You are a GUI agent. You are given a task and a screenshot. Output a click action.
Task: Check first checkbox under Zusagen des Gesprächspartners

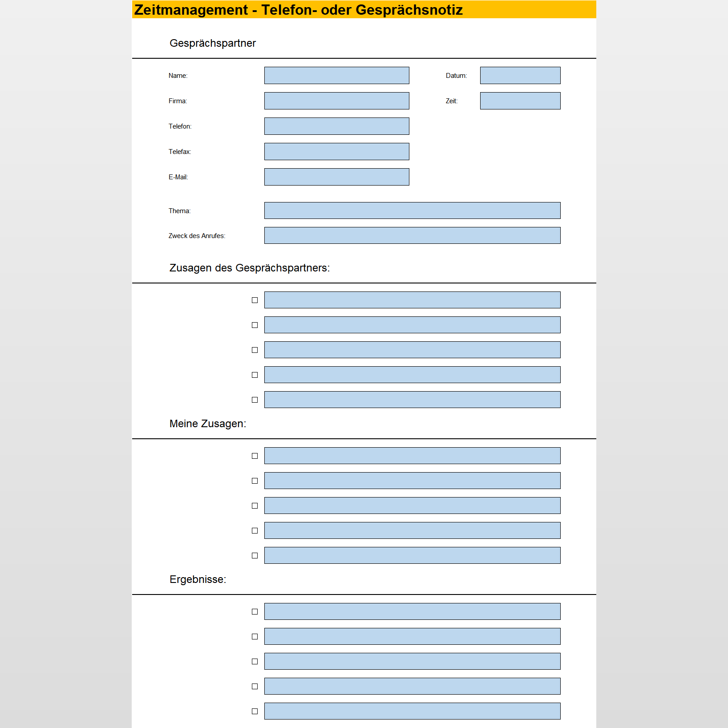(255, 300)
